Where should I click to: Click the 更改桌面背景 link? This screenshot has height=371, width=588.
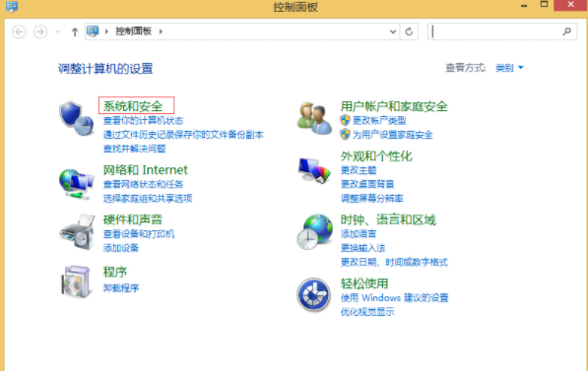click(367, 184)
